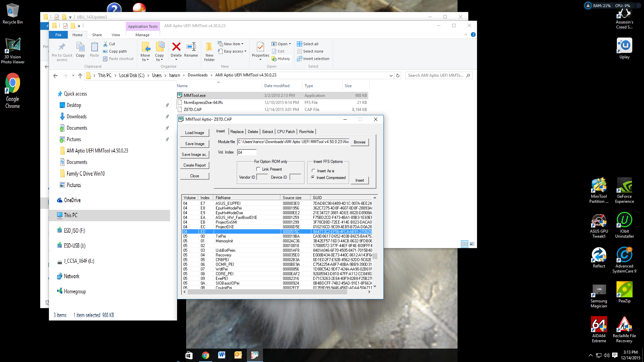Expand the Open dropdown arrow in the ribbon
644x362 pixels.
click(290, 44)
